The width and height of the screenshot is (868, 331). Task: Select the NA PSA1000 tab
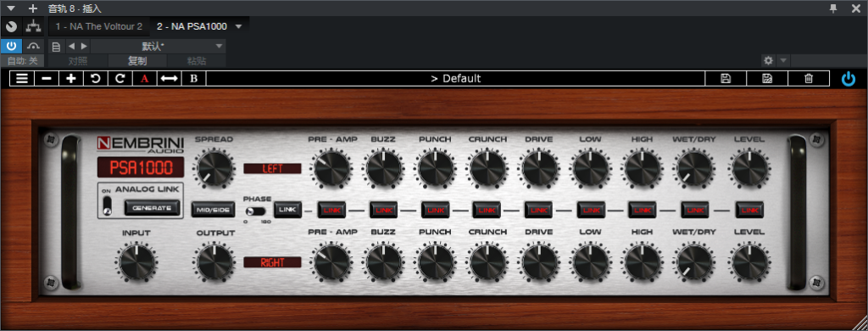[x=192, y=26]
